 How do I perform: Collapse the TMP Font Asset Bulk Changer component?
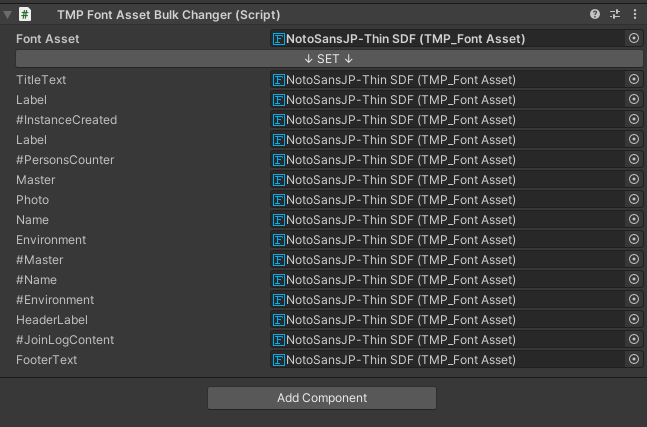point(7,15)
